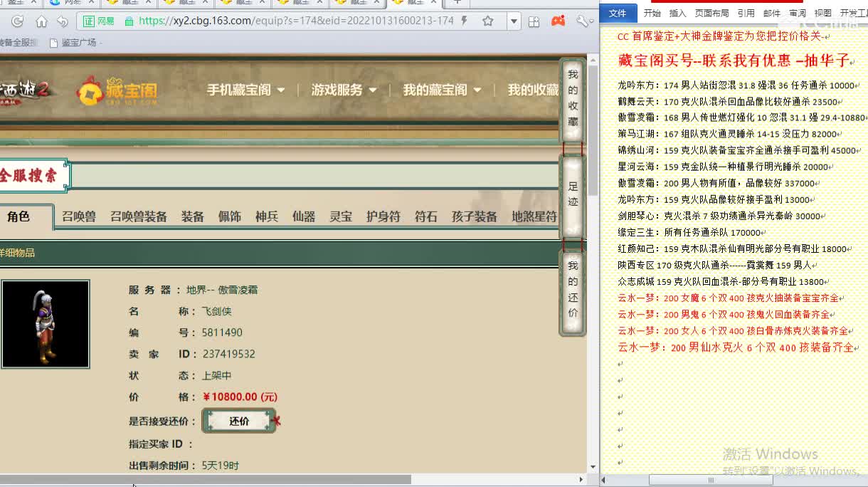Switch to the 护身符 tab
The height and width of the screenshot is (487, 868).
[x=383, y=216]
